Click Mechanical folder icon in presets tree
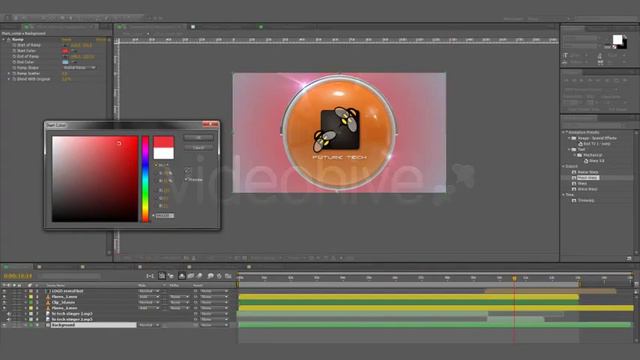 pyautogui.click(x=580, y=156)
